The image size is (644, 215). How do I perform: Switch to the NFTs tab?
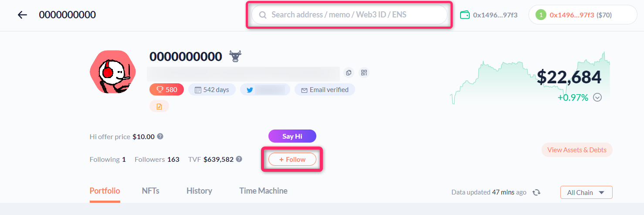click(150, 191)
